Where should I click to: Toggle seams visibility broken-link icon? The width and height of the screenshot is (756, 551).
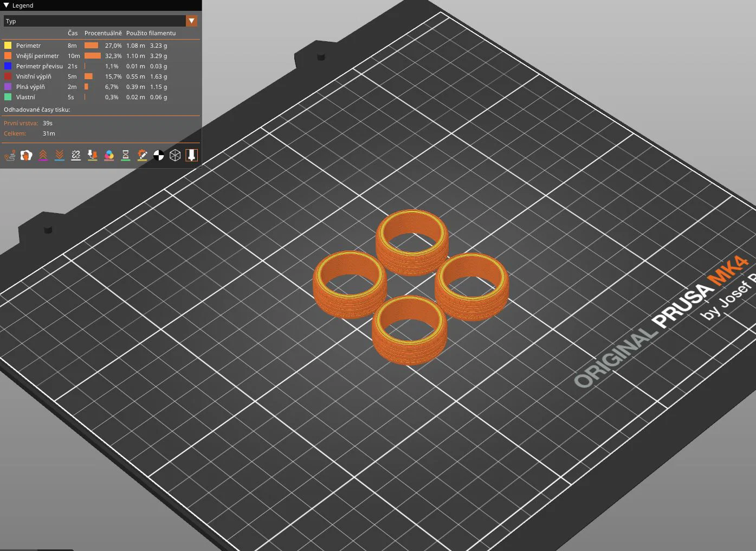pyautogui.click(x=76, y=156)
